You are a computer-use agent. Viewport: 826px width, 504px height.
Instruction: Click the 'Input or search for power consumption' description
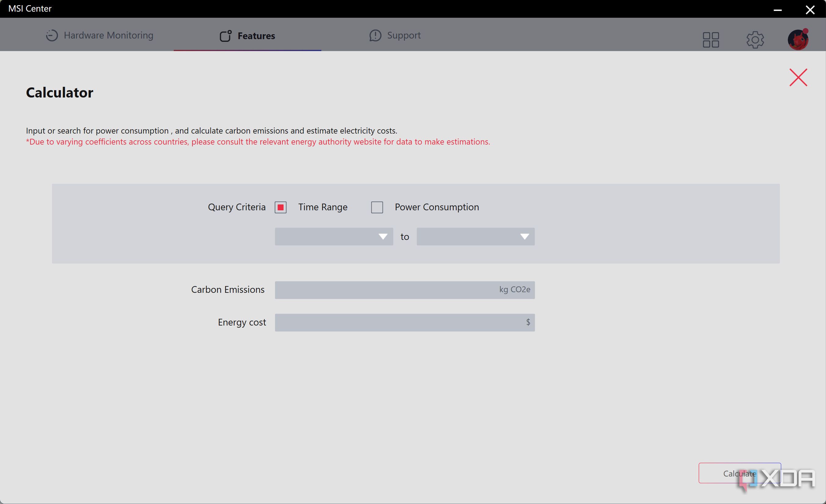[x=211, y=131]
